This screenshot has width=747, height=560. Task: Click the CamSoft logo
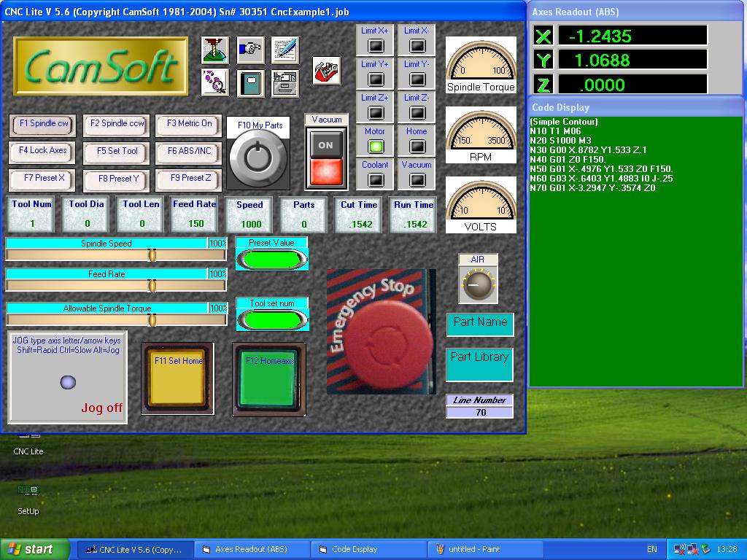(x=101, y=66)
